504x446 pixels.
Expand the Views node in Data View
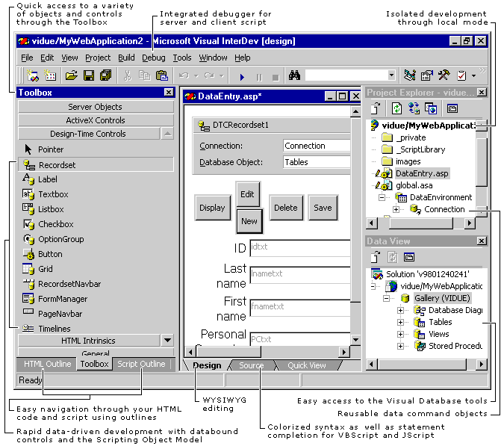400,334
